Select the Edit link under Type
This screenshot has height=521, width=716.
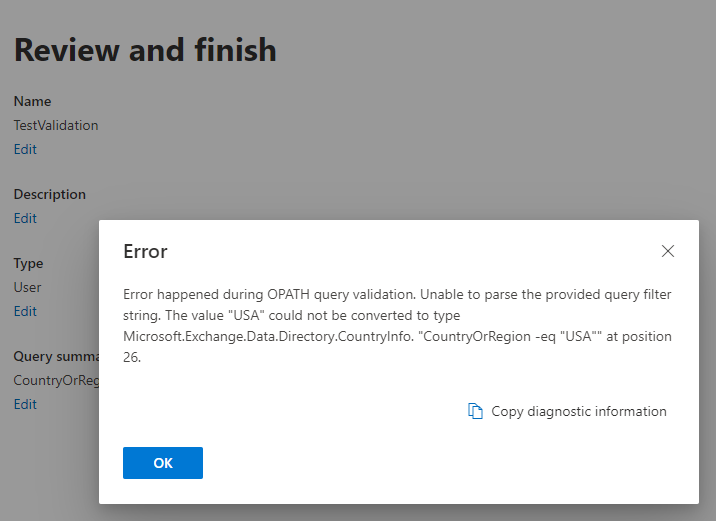25,311
